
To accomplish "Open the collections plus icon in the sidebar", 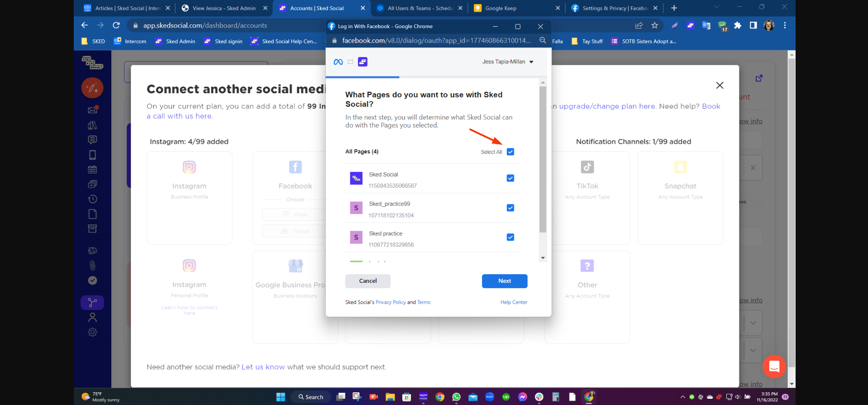I will 92,184.
